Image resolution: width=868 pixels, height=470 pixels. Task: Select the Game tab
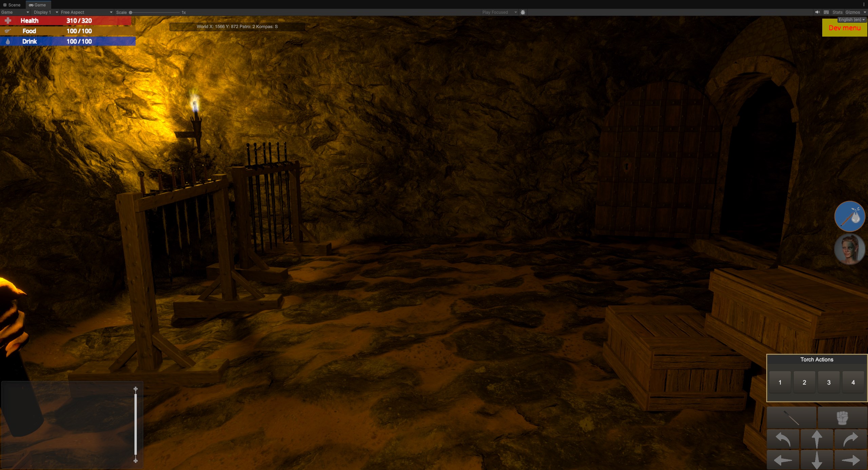[38, 5]
